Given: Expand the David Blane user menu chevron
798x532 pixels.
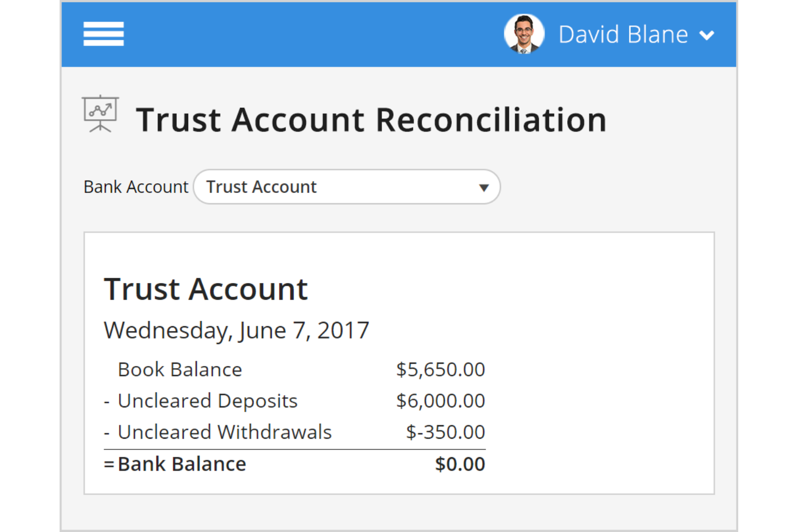Looking at the screenshot, I should (x=708, y=35).
